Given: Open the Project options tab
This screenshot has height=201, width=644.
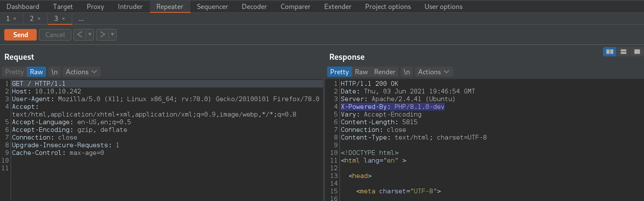Looking at the screenshot, I should pyautogui.click(x=388, y=6).
